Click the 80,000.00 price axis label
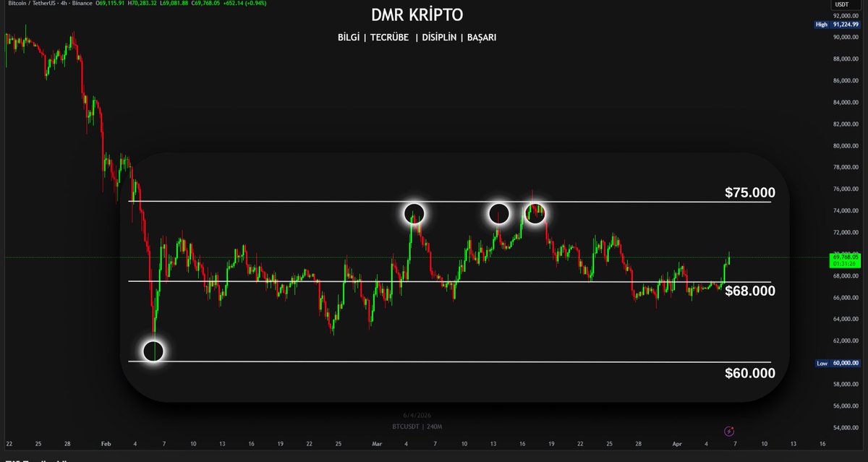This screenshot has width=868, height=462. 846,146
